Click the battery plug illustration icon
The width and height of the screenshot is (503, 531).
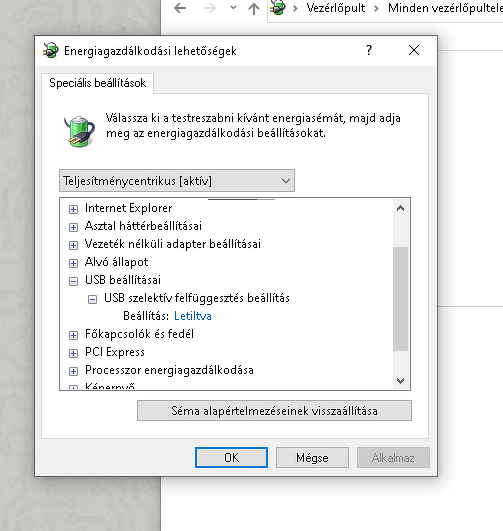click(x=79, y=131)
